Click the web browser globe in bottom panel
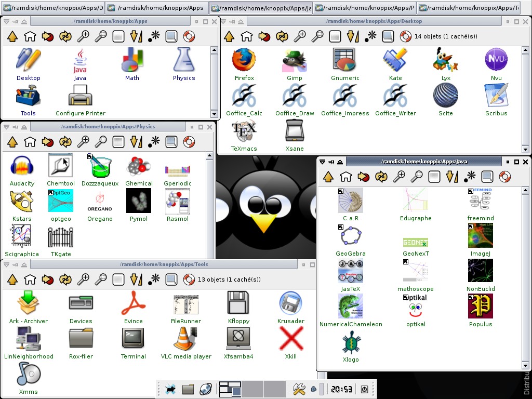 206,389
